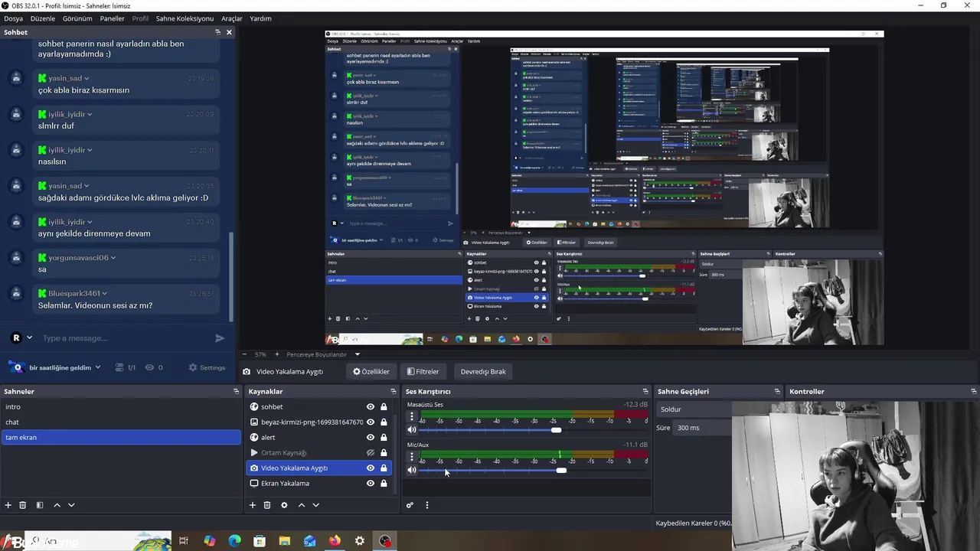Open the Araçlar menu
This screenshot has width=980, height=551.
coord(232,18)
